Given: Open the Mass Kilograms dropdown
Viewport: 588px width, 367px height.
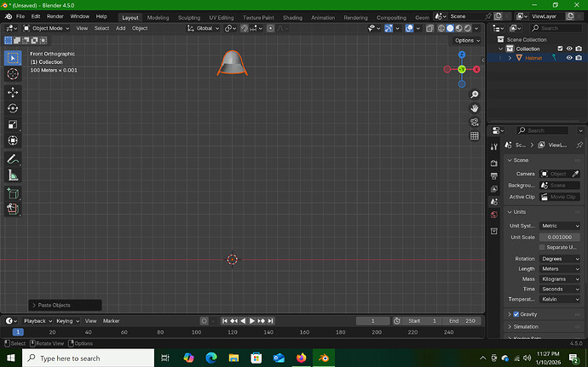Looking at the screenshot, I should (x=560, y=279).
